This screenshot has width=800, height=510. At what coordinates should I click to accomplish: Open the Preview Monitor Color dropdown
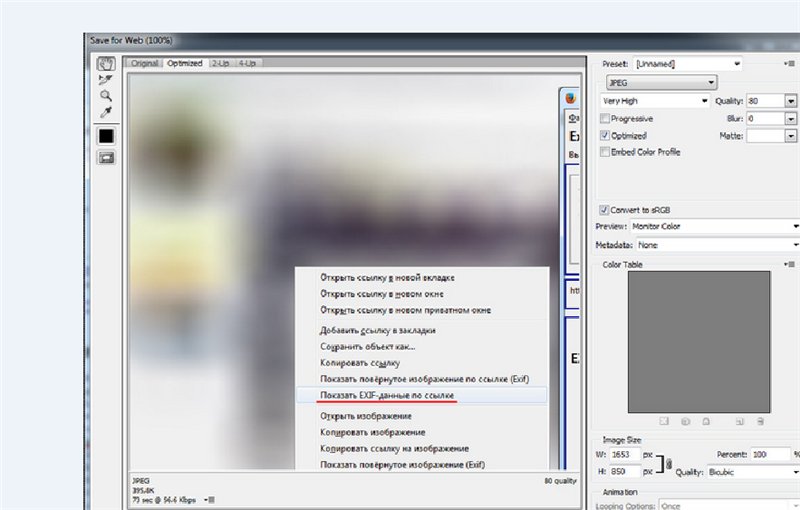pyautogui.click(x=715, y=226)
